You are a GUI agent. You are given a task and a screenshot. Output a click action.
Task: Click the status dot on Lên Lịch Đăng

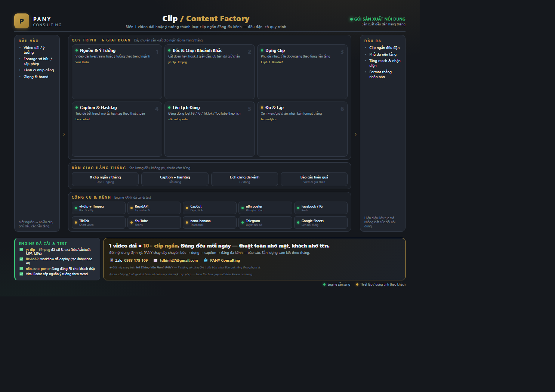coord(169,108)
